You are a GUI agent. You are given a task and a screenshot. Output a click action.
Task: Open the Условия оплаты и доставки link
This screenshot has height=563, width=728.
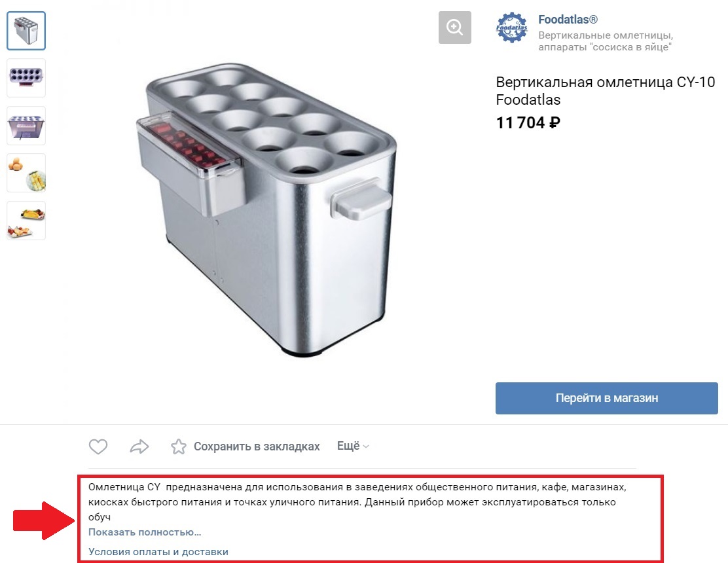point(158,552)
